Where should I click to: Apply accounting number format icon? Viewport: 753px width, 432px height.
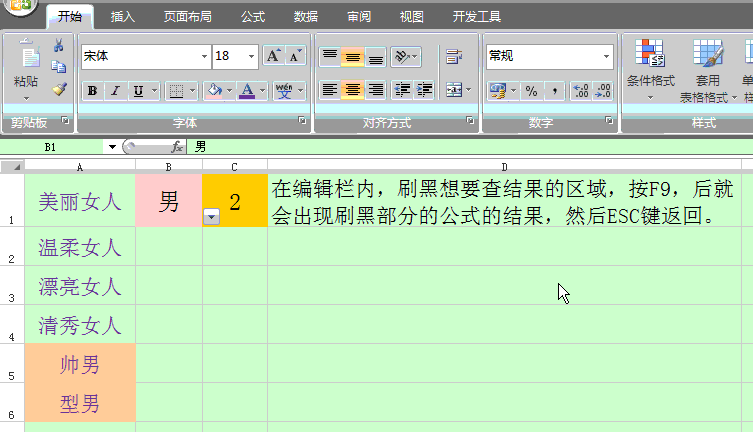click(x=498, y=91)
